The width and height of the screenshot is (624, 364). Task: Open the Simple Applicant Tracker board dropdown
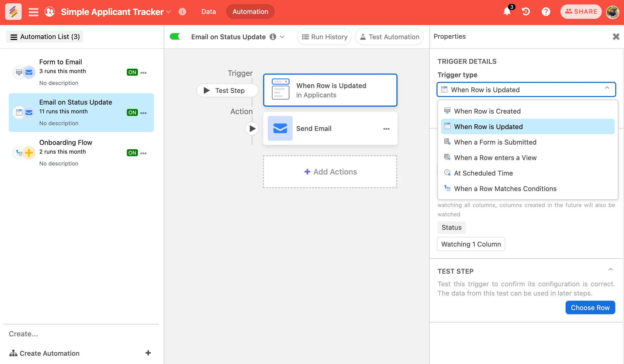click(x=169, y=12)
